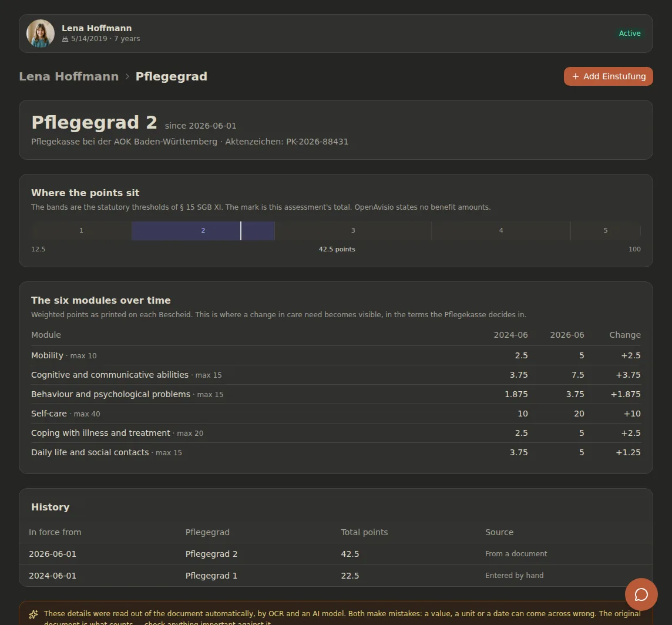Open the 2026-06-01 history row
Screen dimensions: 672x625
tap(335, 554)
